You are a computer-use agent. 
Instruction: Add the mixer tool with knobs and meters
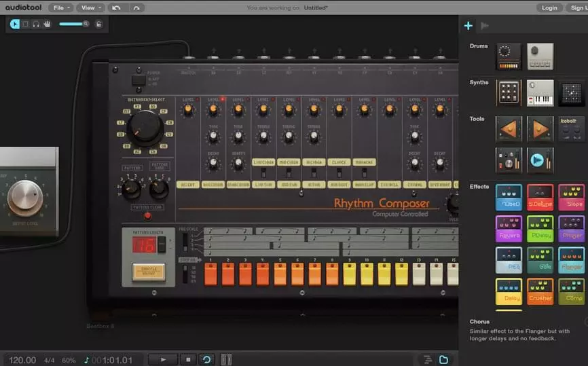(x=509, y=160)
